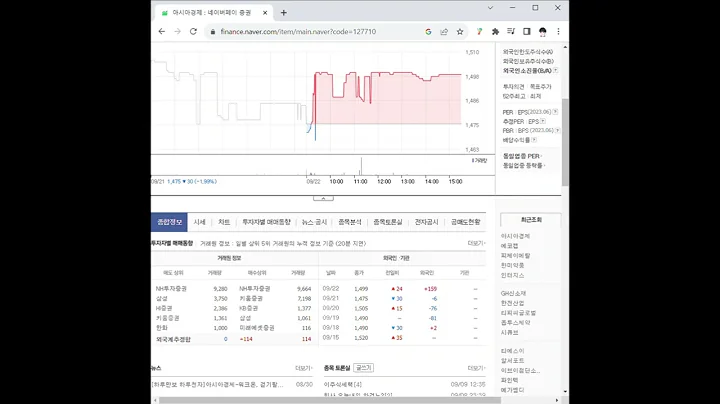The width and height of the screenshot is (720, 404).
Task: Click 더보기 for 투자자별 매매동향
Action: point(476,243)
